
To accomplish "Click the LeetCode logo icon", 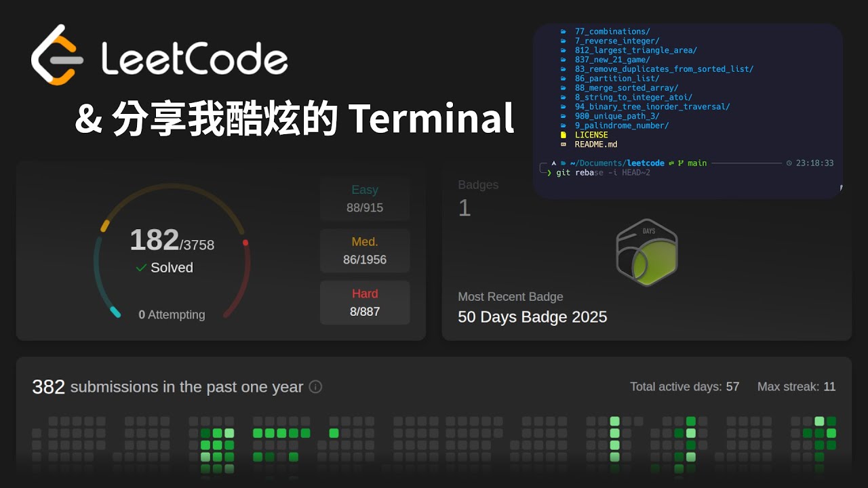I will tap(56, 55).
